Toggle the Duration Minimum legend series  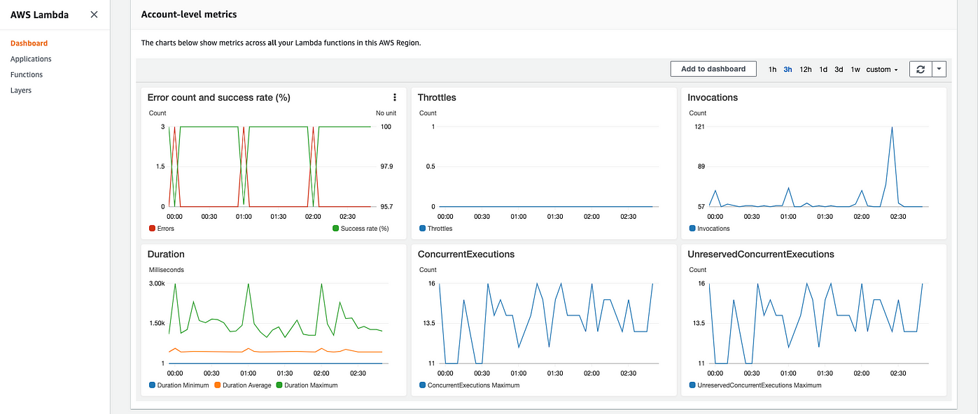tap(152, 385)
